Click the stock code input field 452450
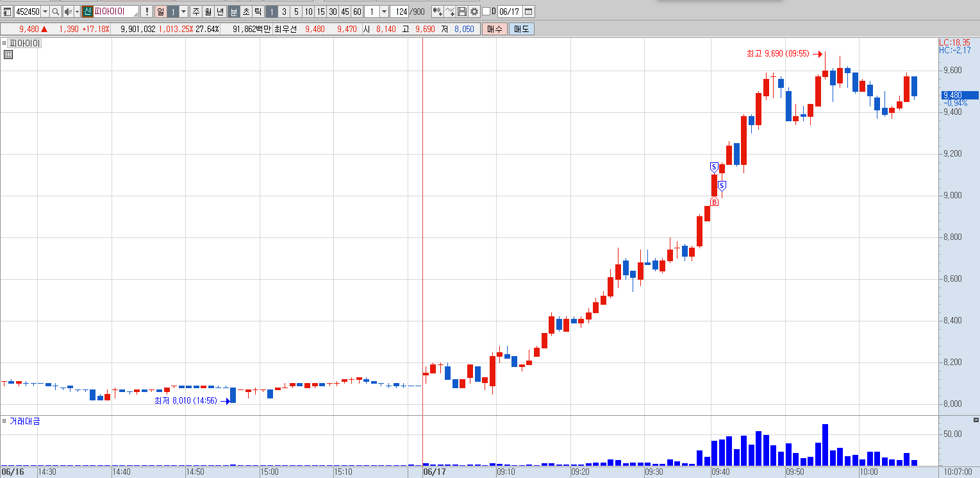Screen dimensions: 980x478 pyautogui.click(x=27, y=12)
